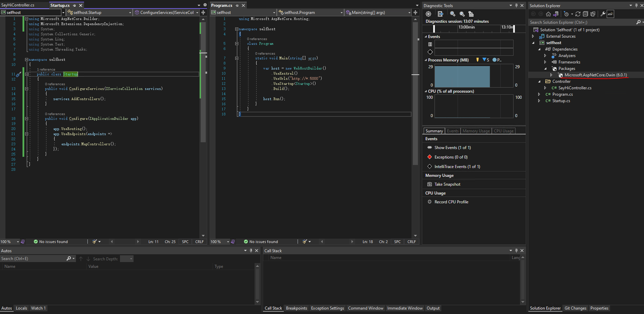The height and width of the screenshot is (314, 644).
Task: Collapse the Controller folder
Action: coord(539,81)
